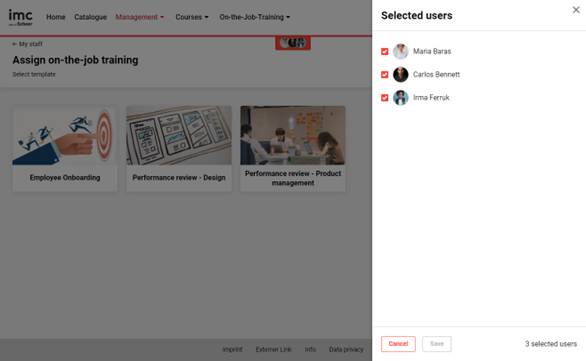Open Externer Link in footer
The width and height of the screenshot is (586, 361).
coord(274,349)
